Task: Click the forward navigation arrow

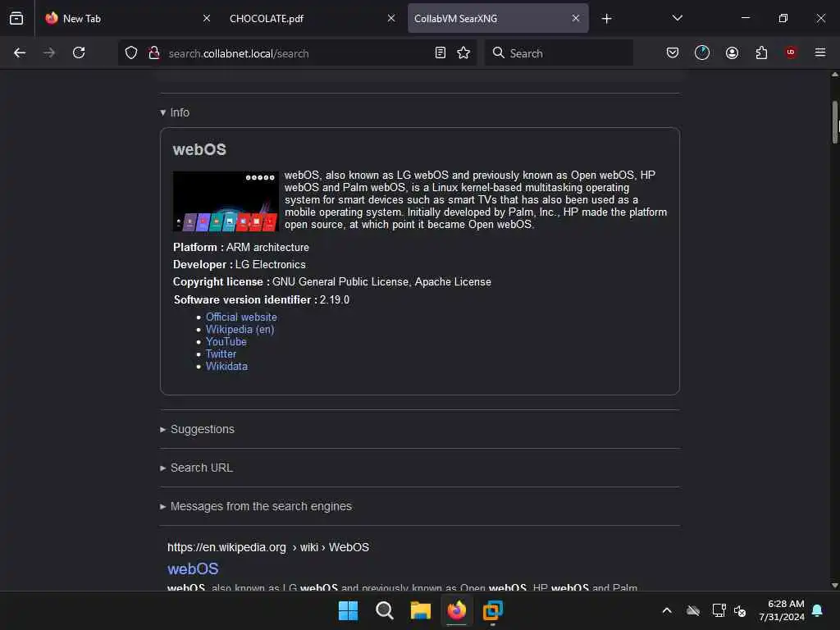Action: coord(49,52)
